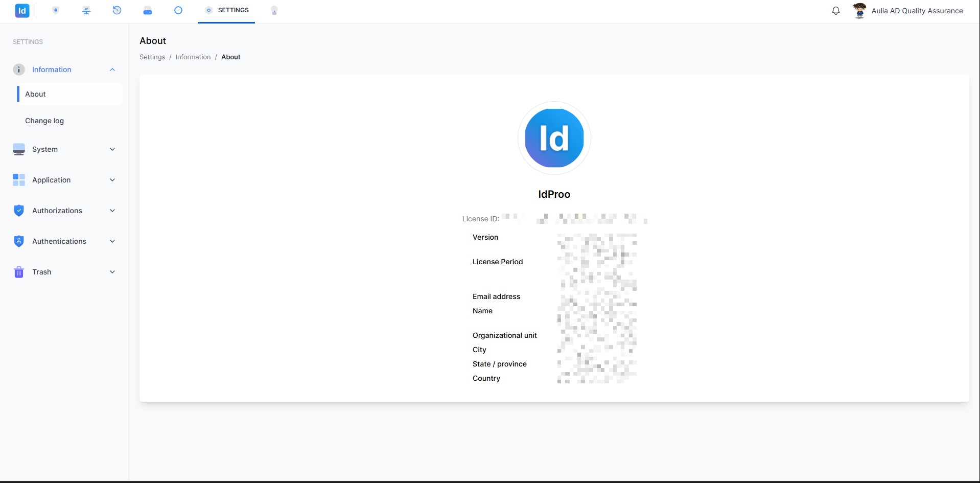Open the Application sidebar label

click(52, 180)
